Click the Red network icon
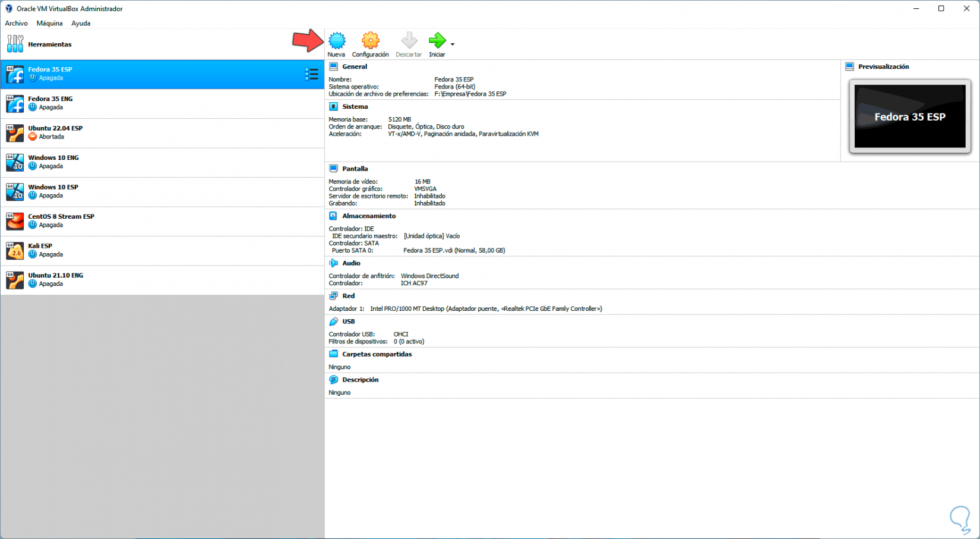980x539 pixels. point(334,296)
